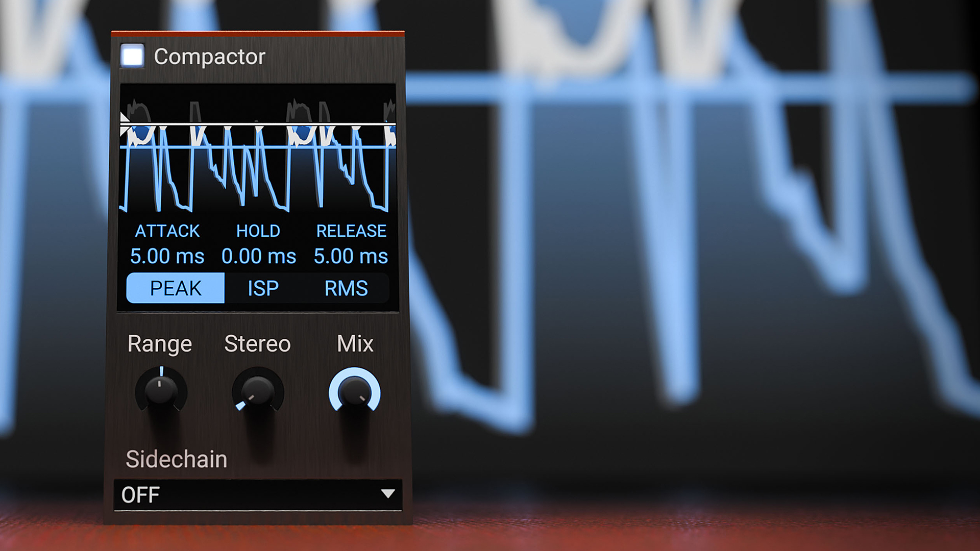The image size is (980, 551).
Task: Click the upper threshold triangle marker
Action: [x=124, y=118]
